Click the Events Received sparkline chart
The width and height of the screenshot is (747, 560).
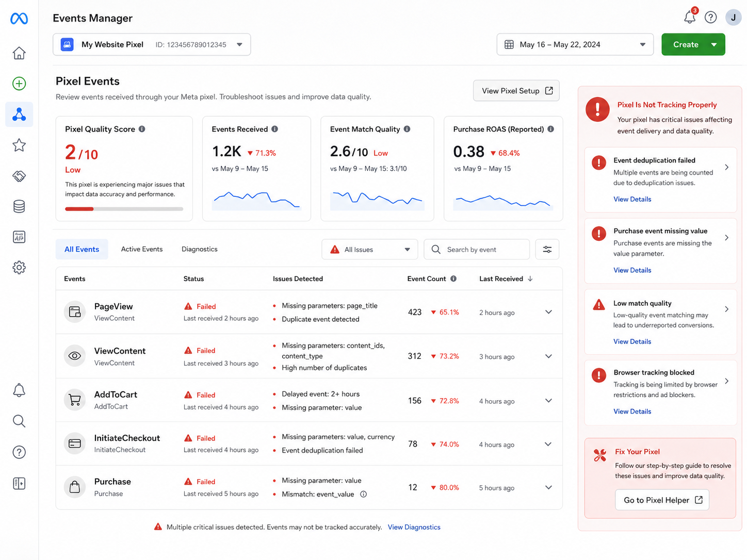256,201
